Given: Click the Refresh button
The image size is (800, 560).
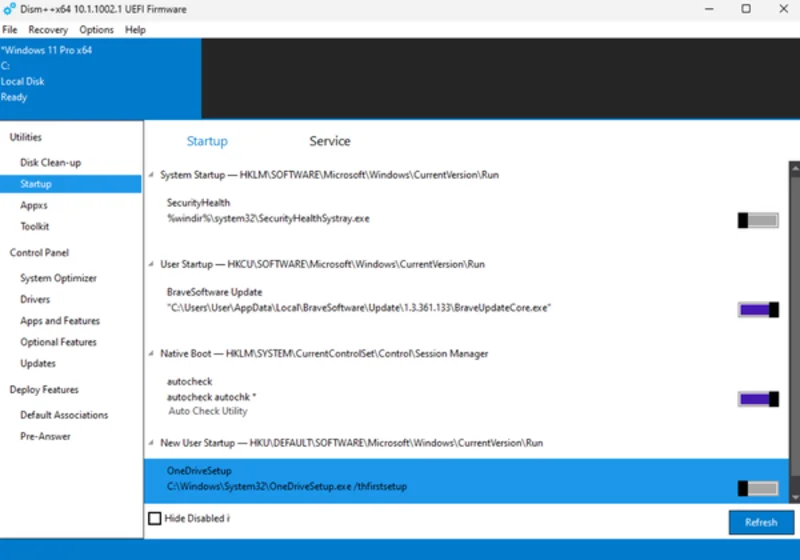Looking at the screenshot, I should pos(761,522).
